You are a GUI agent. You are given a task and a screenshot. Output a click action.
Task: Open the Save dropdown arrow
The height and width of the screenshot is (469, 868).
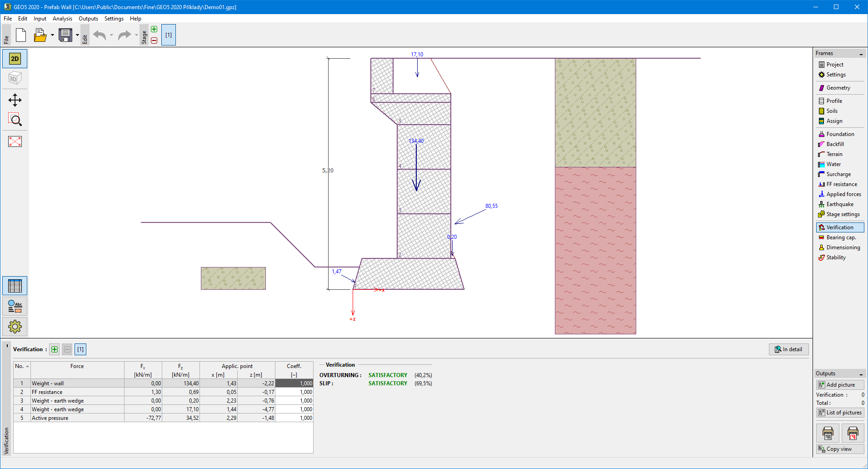point(77,35)
